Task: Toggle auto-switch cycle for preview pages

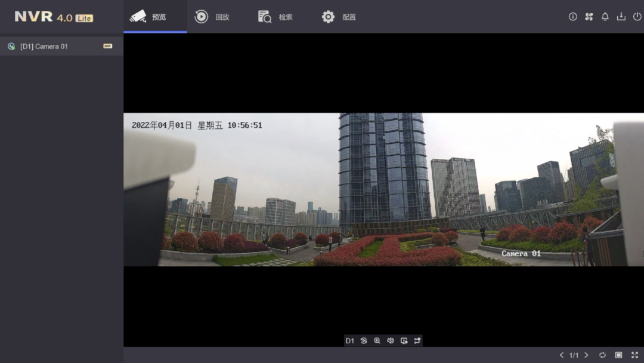Action: pyautogui.click(x=602, y=355)
